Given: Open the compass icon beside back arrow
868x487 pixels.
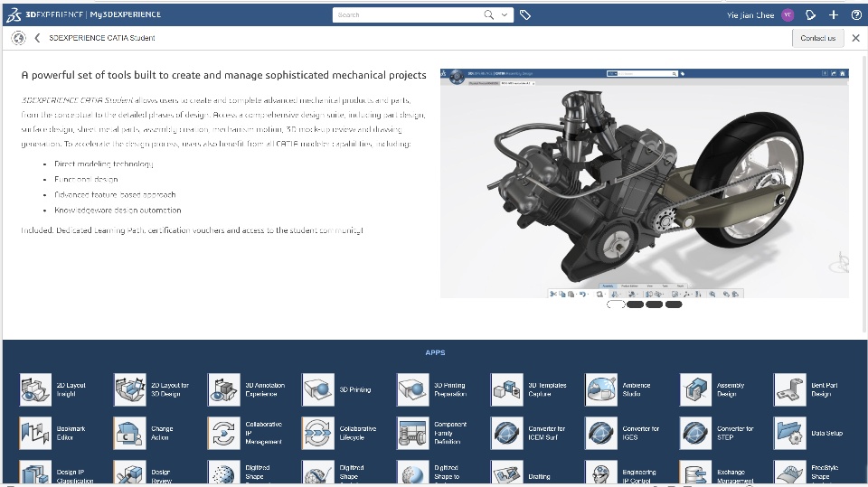Looking at the screenshot, I should click(18, 38).
